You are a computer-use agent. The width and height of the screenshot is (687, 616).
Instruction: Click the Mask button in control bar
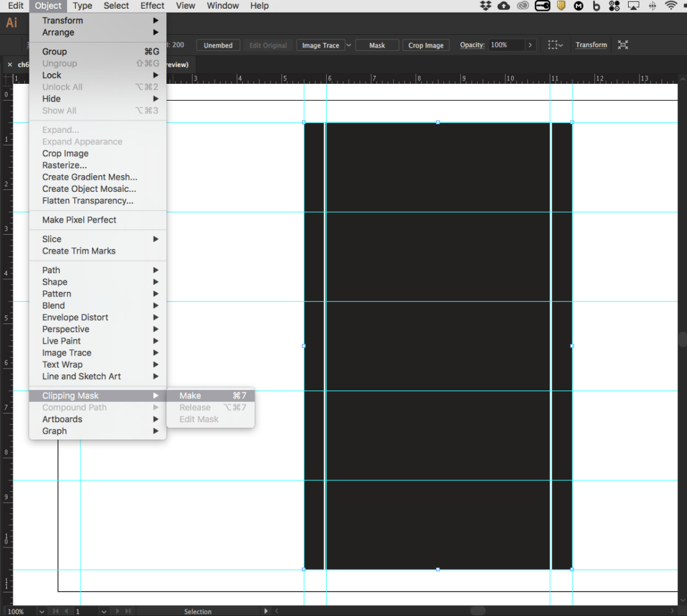(x=377, y=45)
